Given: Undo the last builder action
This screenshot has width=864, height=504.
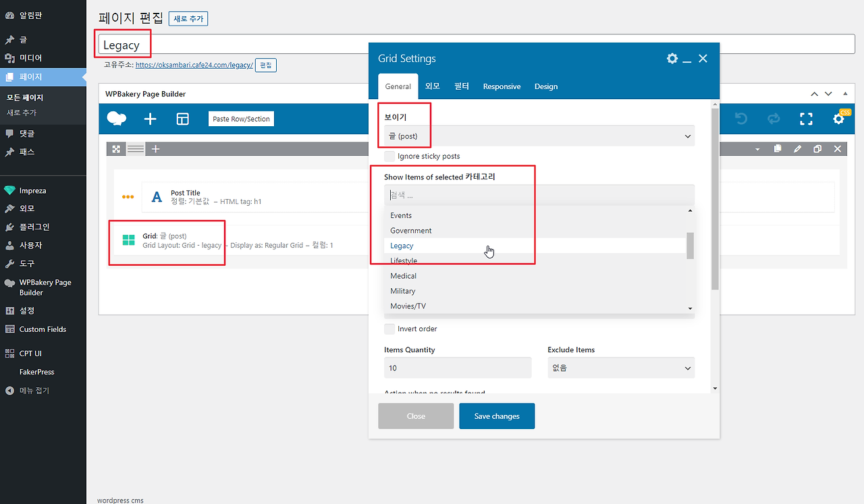Looking at the screenshot, I should coord(741,119).
